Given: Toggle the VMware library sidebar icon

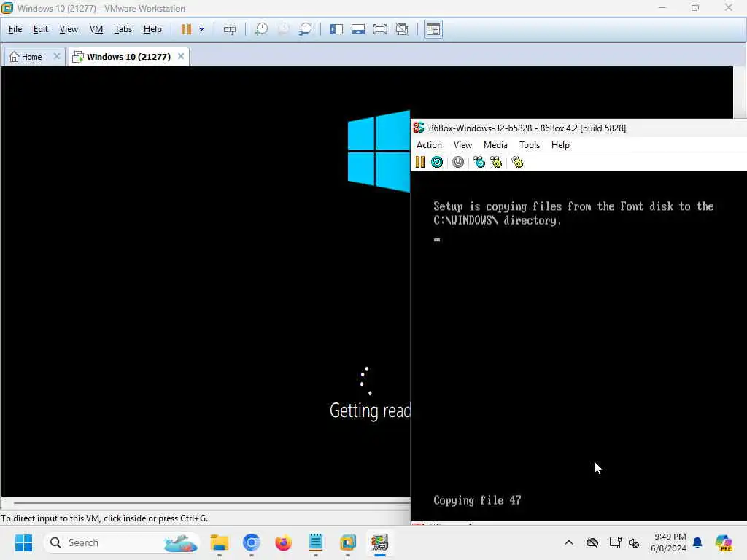Looking at the screenshot, I should [x=336, y=29].
